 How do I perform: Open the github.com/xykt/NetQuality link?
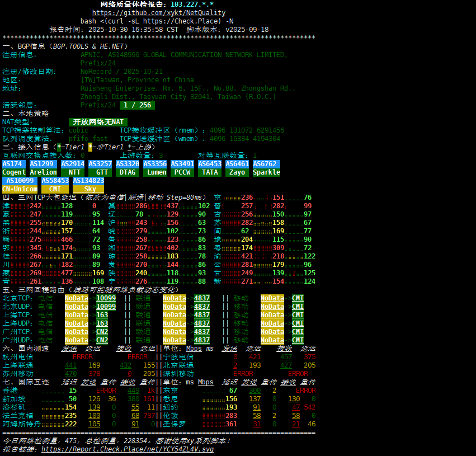(x=159, y=12)
